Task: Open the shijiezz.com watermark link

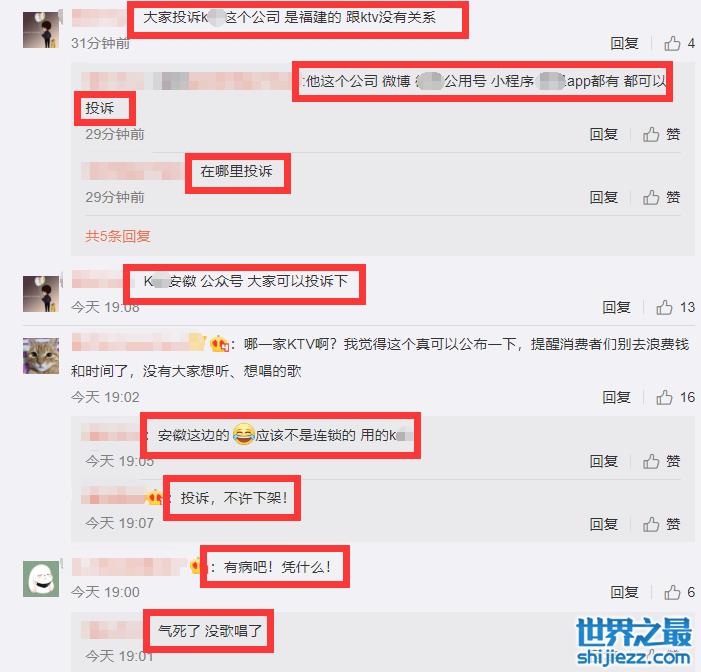Action: (x=633, y=642)
